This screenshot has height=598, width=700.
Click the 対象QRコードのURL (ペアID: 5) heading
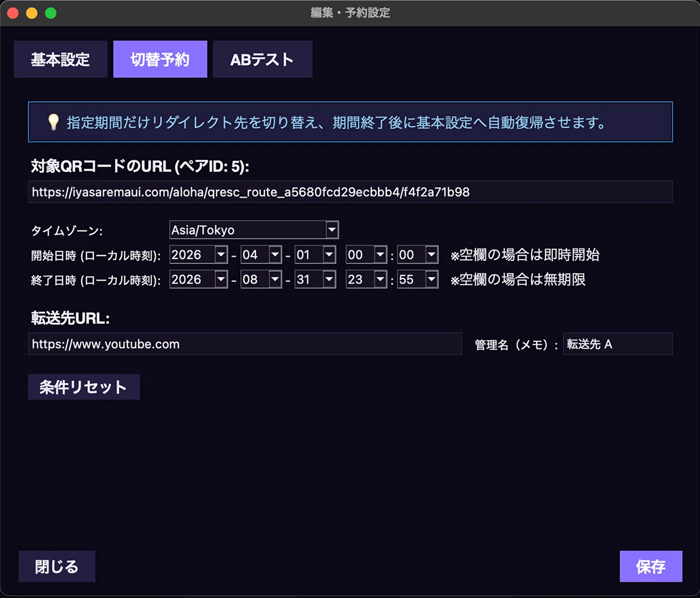[140, 167]
